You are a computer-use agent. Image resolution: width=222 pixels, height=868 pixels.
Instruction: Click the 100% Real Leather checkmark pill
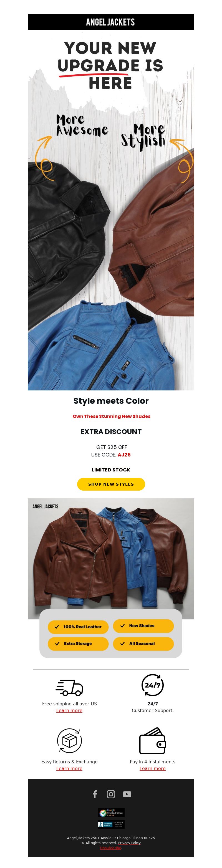[78, 627]
